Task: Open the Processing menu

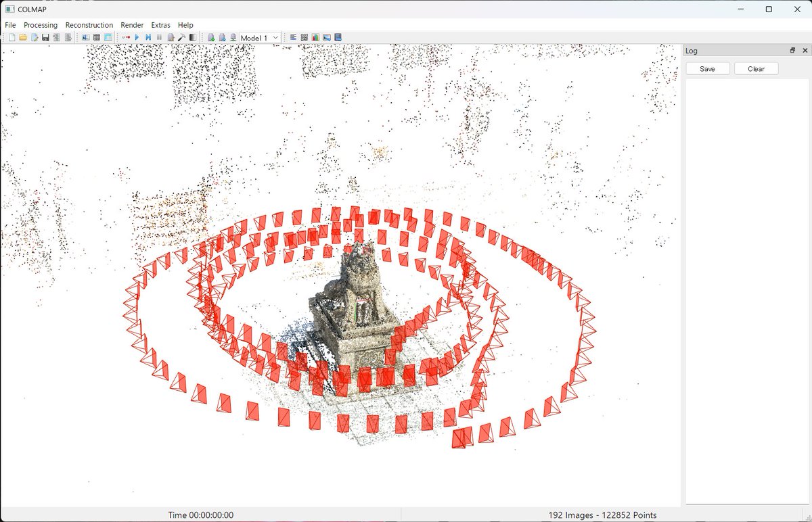Action: (41, 25)
